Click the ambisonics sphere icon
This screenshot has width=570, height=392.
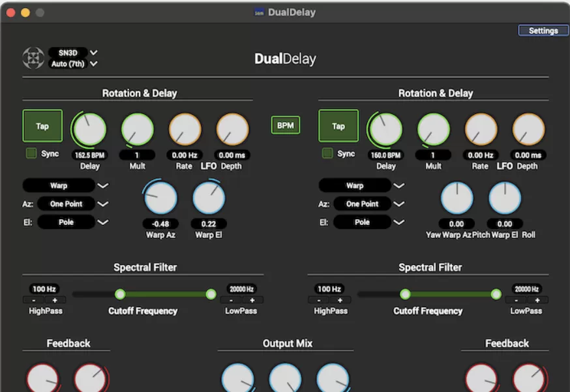(x=33, y=58)
